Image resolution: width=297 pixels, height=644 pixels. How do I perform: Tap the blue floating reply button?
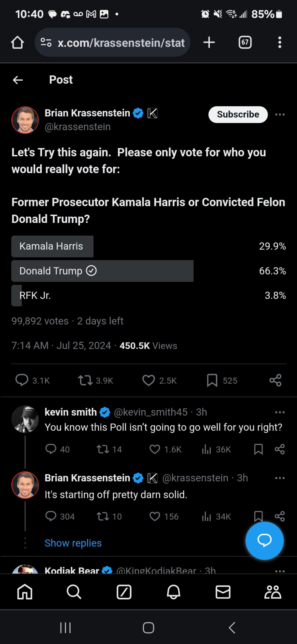pos(264,541)
